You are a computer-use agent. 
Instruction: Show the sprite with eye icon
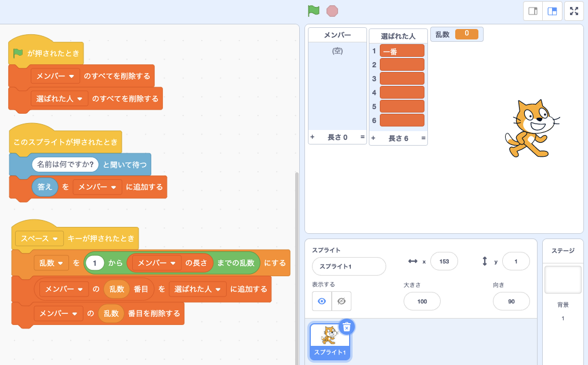(x=322, y=301)
